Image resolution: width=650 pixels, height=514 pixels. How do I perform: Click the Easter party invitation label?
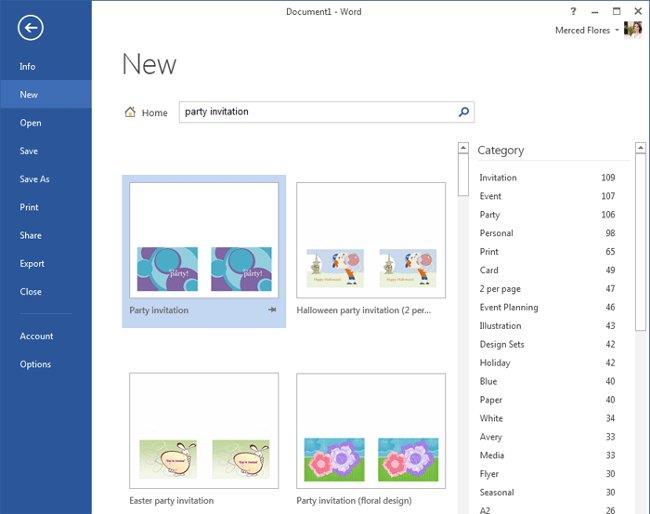pos(171,501)
